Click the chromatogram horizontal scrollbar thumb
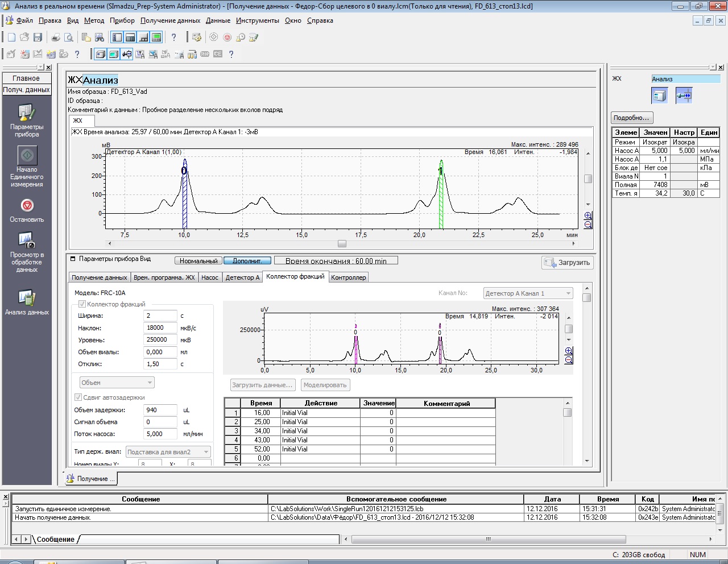Image resolution: width=728 pixels, height=564 pixels. click(342, 243)
